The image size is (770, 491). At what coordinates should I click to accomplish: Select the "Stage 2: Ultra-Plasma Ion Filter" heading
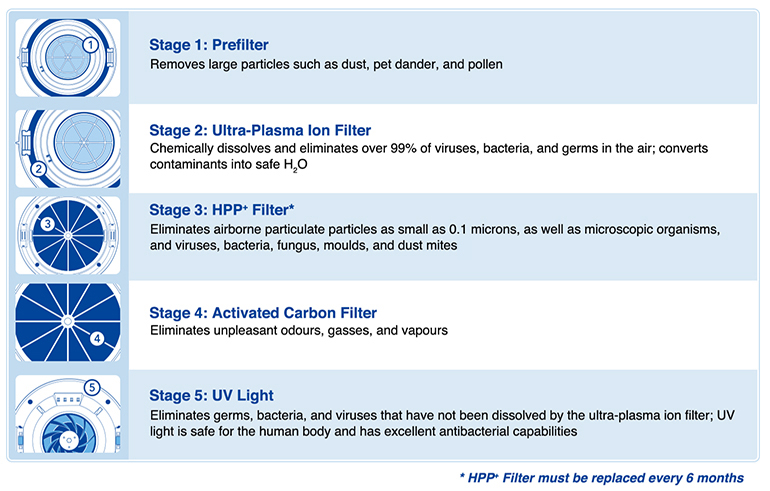(260, 130)
